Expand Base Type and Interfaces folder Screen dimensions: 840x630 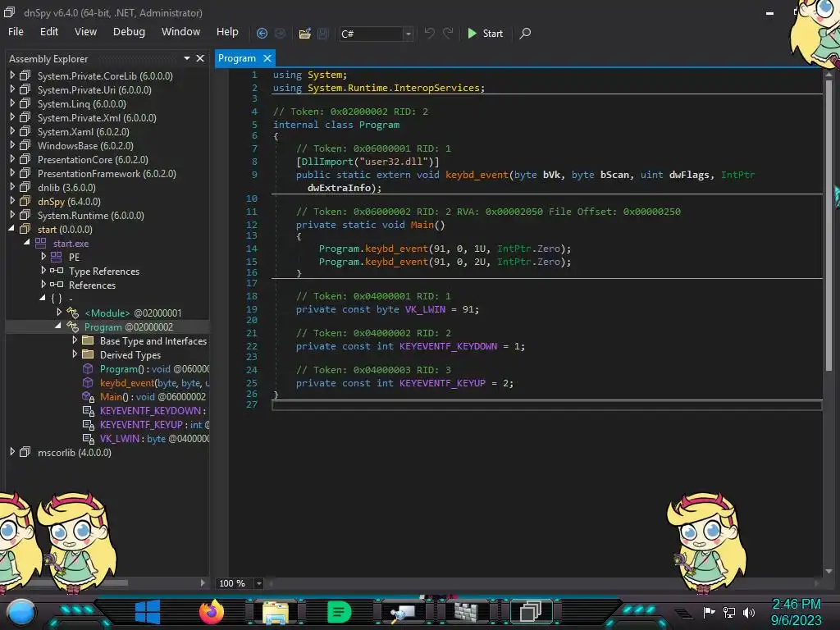pyautogui.click(x=75, y=340)
